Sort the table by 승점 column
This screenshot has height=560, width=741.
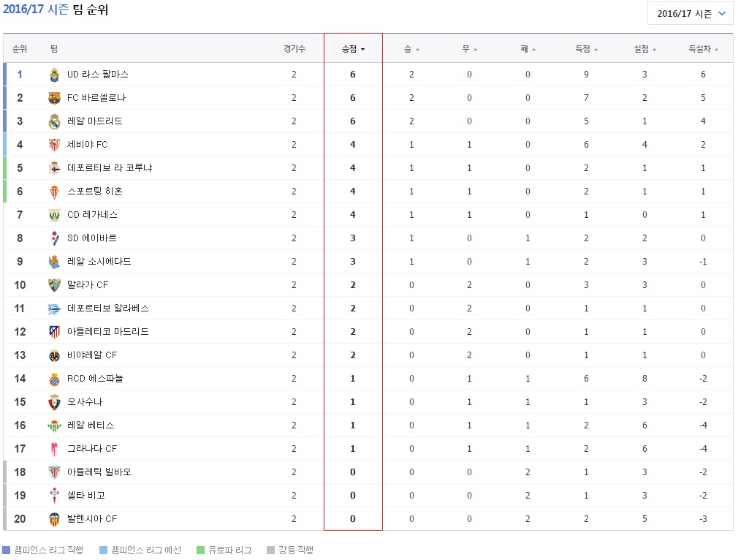click(x=352, y=50)
